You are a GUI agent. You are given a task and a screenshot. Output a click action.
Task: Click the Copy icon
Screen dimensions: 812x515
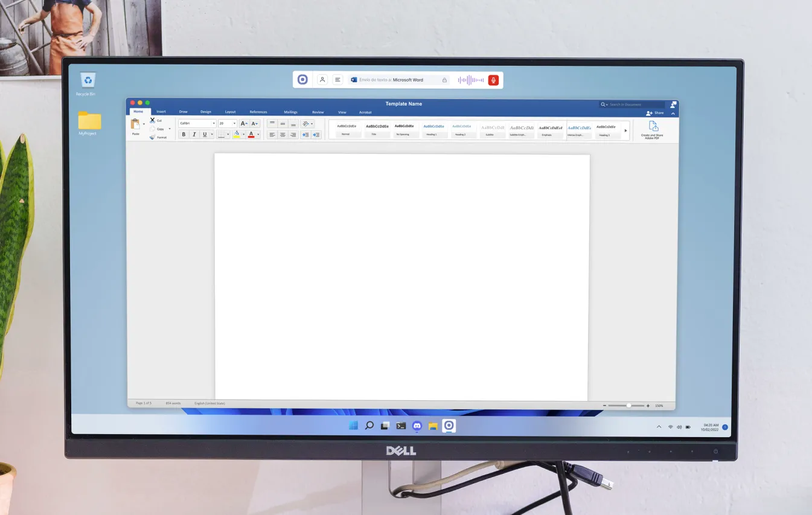[x=152, y=129]
